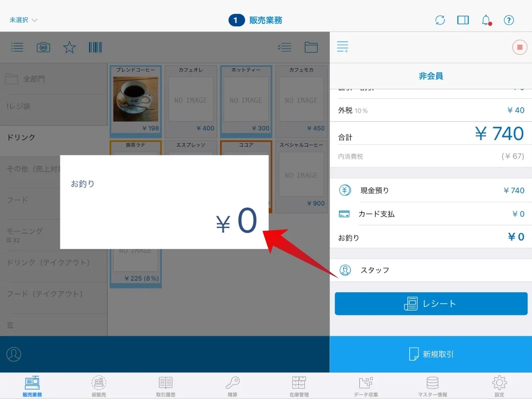
Task: Toggle the split panel view icon
Action: [x=463, y=20]
